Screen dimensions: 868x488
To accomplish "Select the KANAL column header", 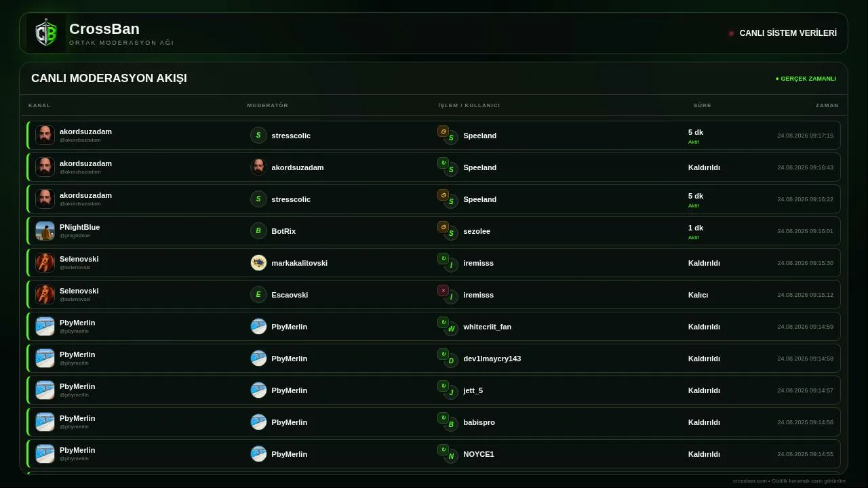I will click(x=39, y=106).
